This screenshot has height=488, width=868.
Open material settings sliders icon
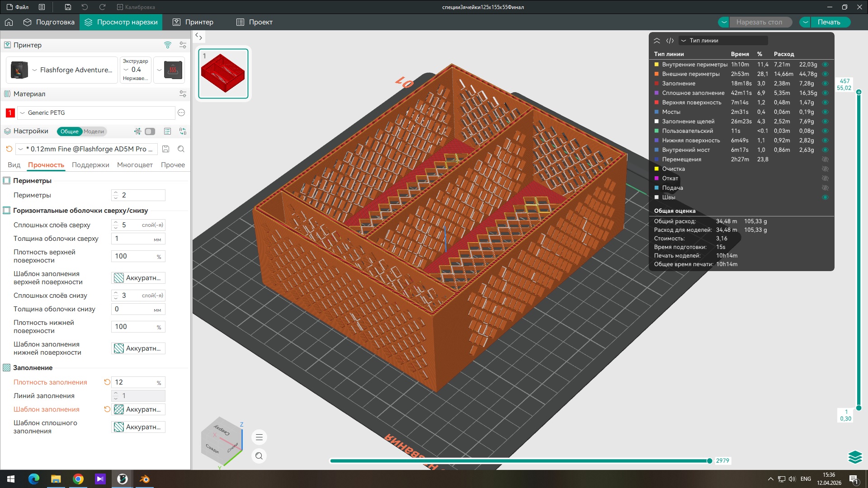[x=183, y=94]
